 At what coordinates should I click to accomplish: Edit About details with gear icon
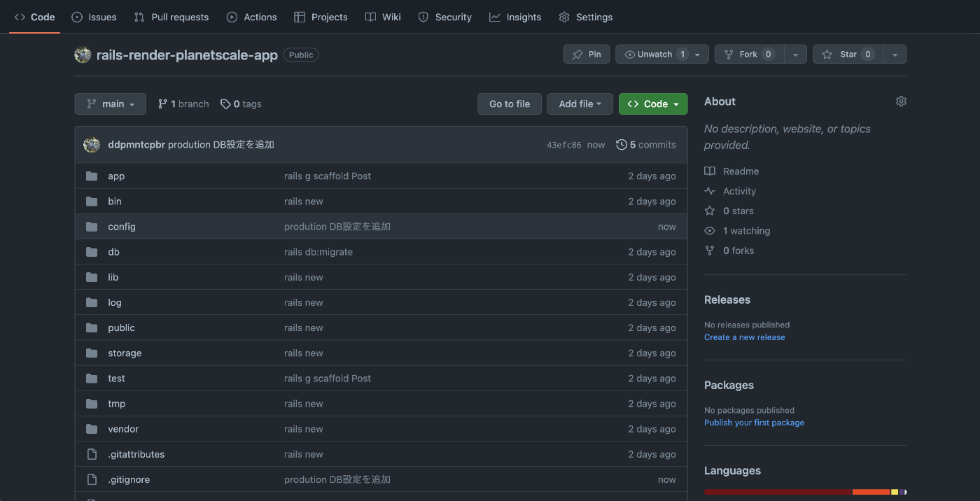pyautogui.click(x=901, y=101)
